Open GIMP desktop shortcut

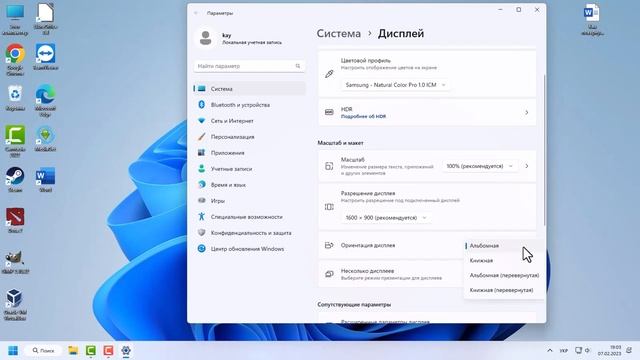coord(15,262)
